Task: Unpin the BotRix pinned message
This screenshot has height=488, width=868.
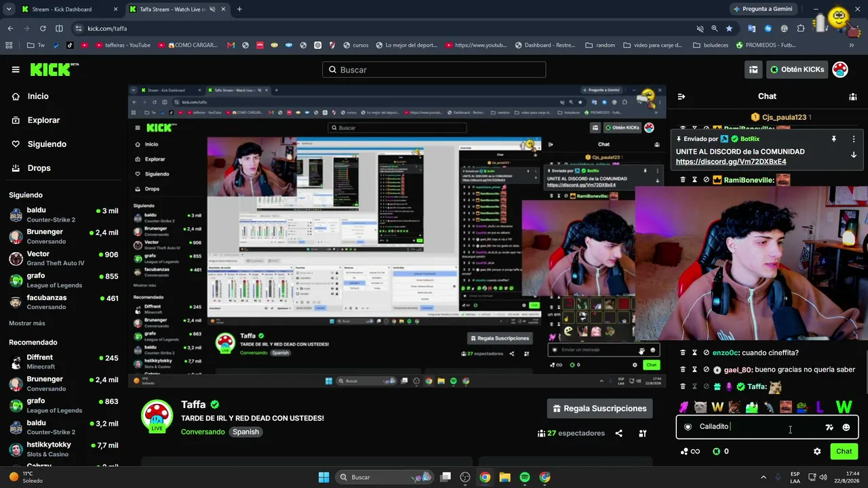Action: coord(833,139)
